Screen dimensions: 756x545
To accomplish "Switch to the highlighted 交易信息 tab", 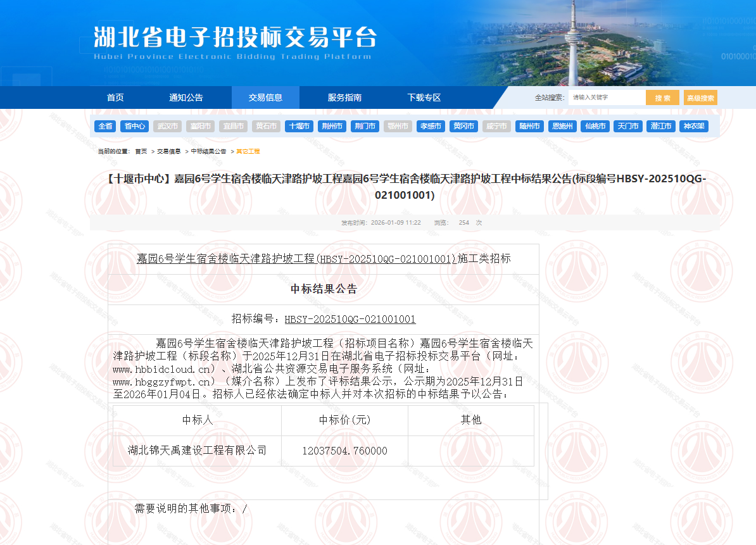I will tap(265, 97).
